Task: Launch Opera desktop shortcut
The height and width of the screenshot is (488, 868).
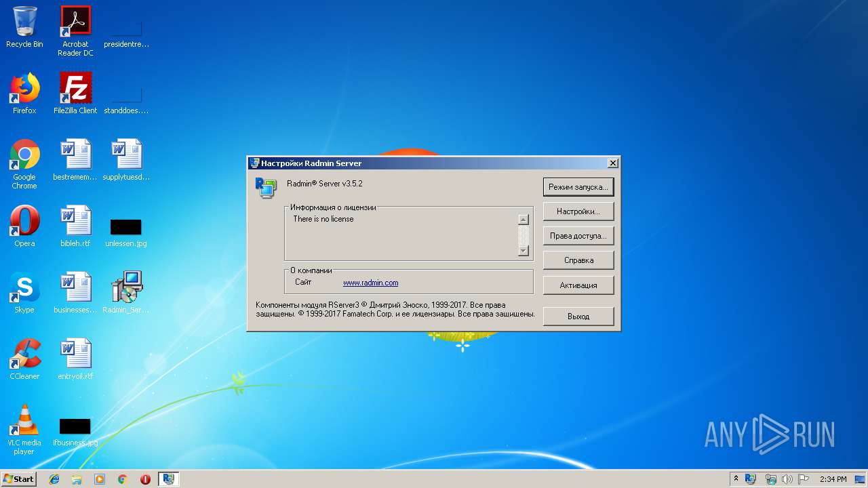Action: pyautogui.click(x=24, y=226)
